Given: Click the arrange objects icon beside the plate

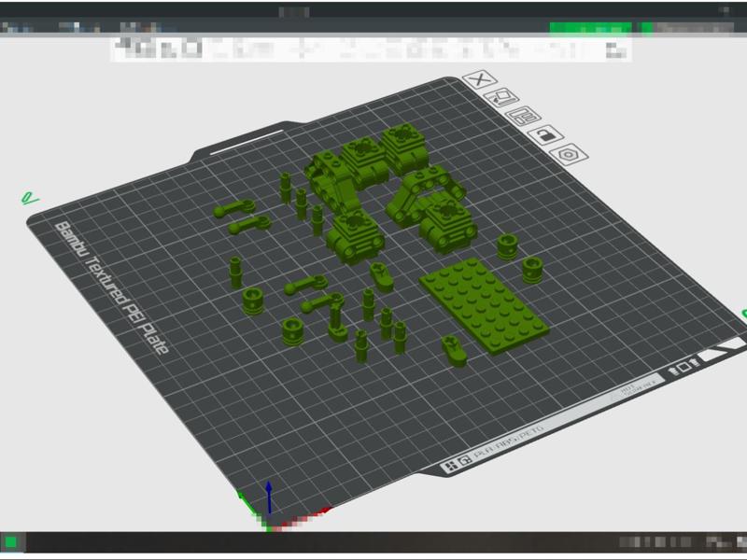Looking at the screenshot, I should coord(523,117).
